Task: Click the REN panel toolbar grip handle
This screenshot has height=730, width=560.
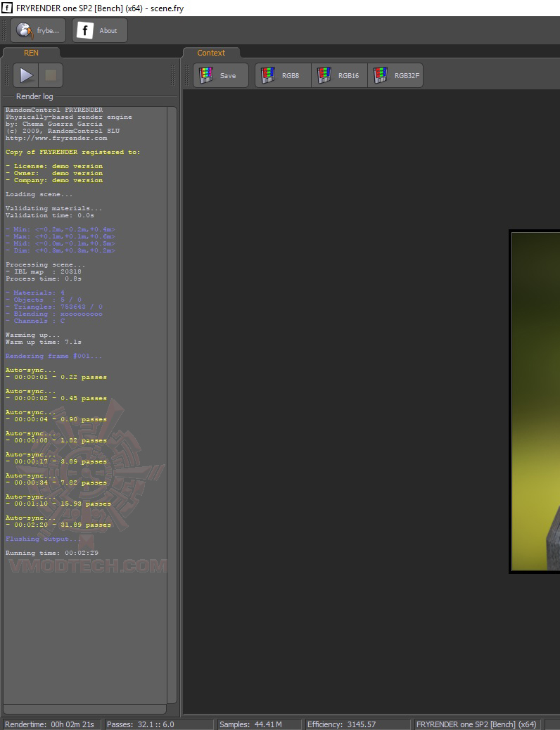Action: tap(7, 75)
